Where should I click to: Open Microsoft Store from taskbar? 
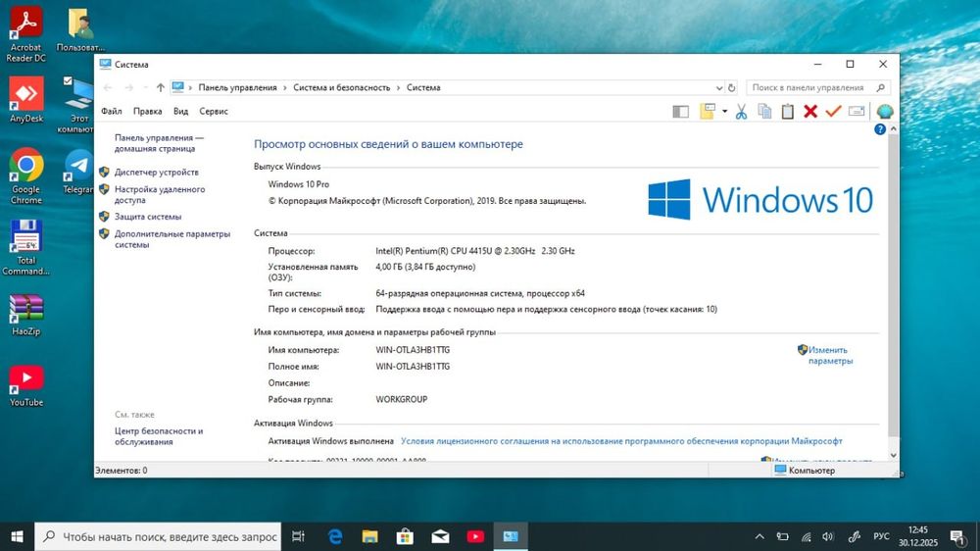[x=405, y=536]
